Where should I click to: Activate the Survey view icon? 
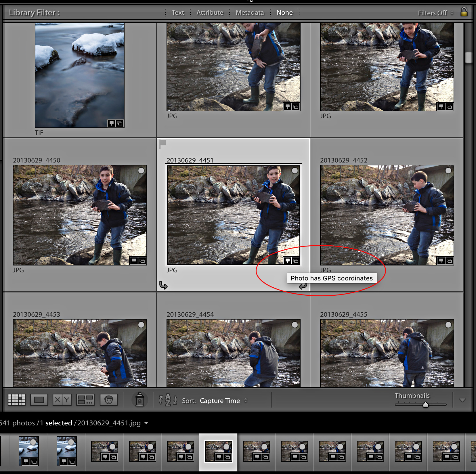(85, 400)
